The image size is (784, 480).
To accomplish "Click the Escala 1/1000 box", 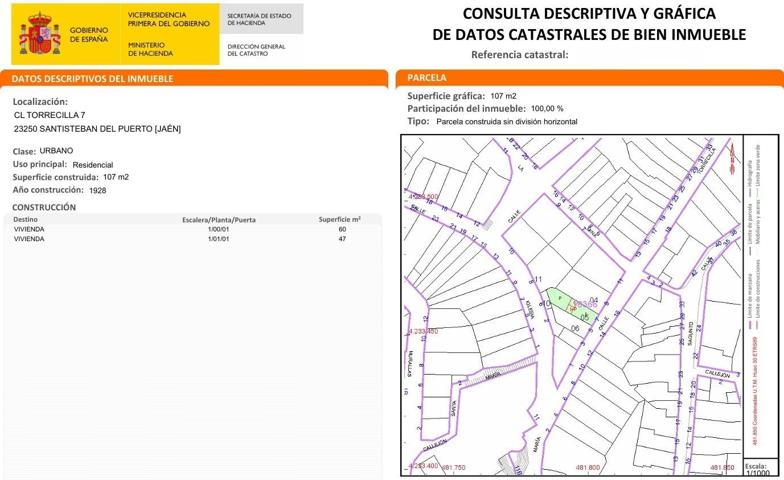I will tap(756, 468).
